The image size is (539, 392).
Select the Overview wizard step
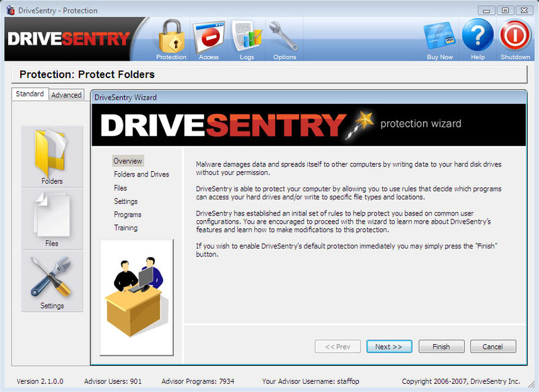point(128,161)
